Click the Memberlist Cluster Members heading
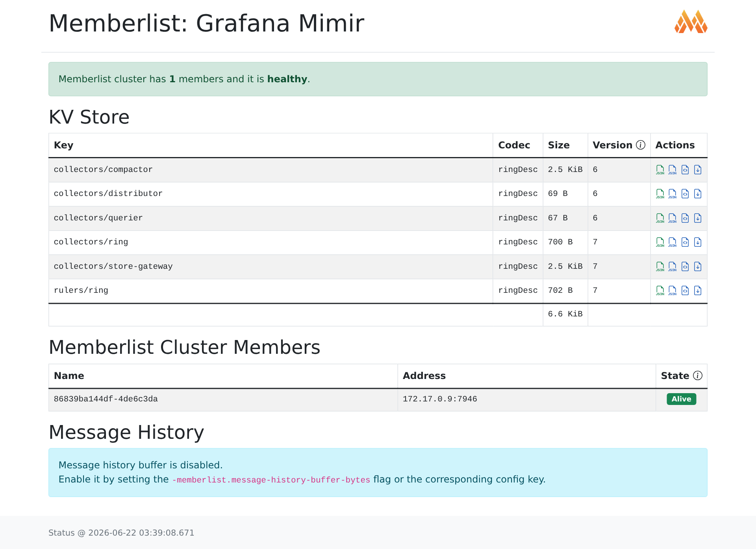The height and width of the screenshot is (549, 756). pos(184,348)
